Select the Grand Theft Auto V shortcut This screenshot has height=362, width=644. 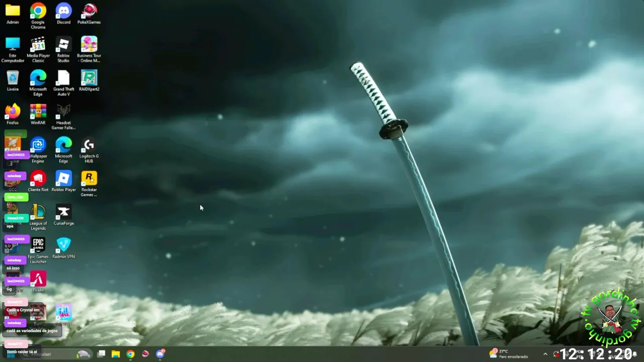[x=63, y=83]
